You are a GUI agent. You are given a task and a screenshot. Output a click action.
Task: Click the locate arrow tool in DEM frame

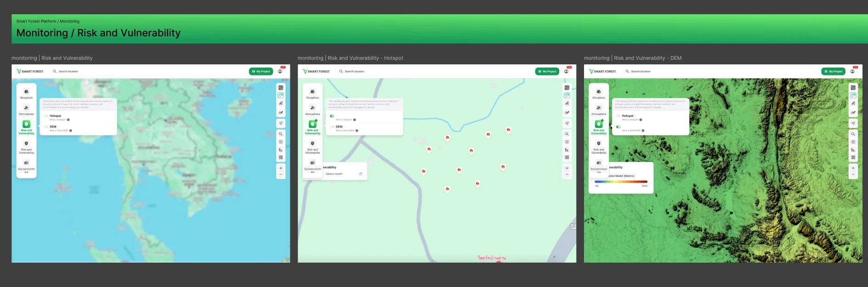[x=853, y=123]
